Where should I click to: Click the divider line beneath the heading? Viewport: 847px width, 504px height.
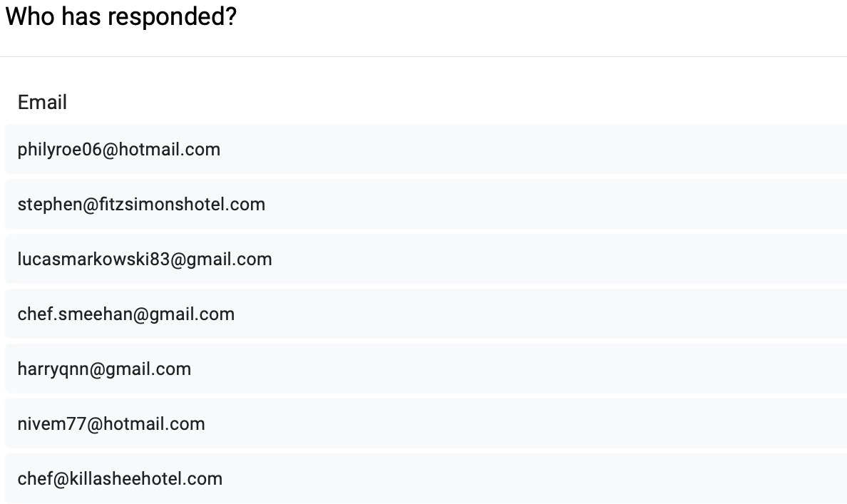[423, 56]
